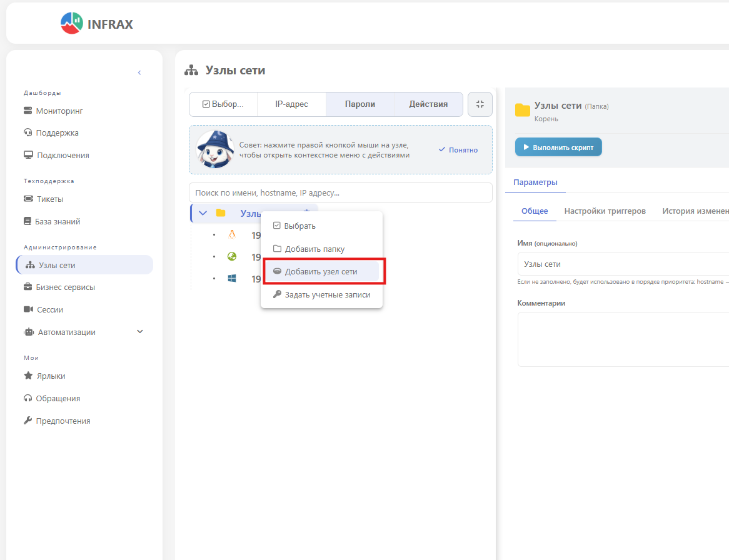The width and height of the screenshot is (729, 560).
Task: Collapse the Узлы сети tree folder
Action: (x=203, y=213)
